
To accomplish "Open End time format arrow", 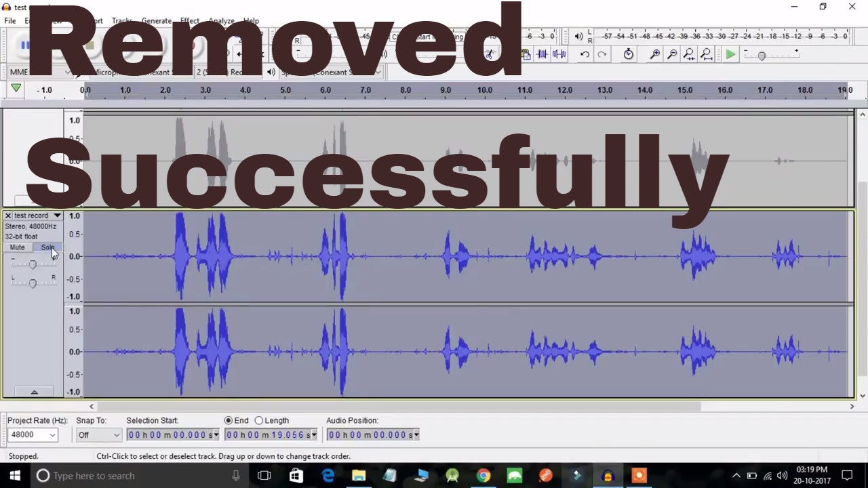I will point(314,435).
